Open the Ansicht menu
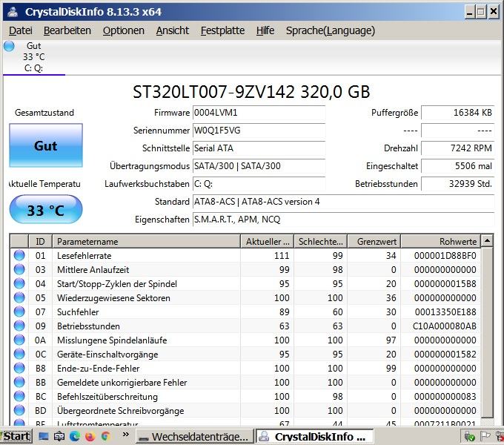Screen dimensions: 504x445 tap(173, 30)
